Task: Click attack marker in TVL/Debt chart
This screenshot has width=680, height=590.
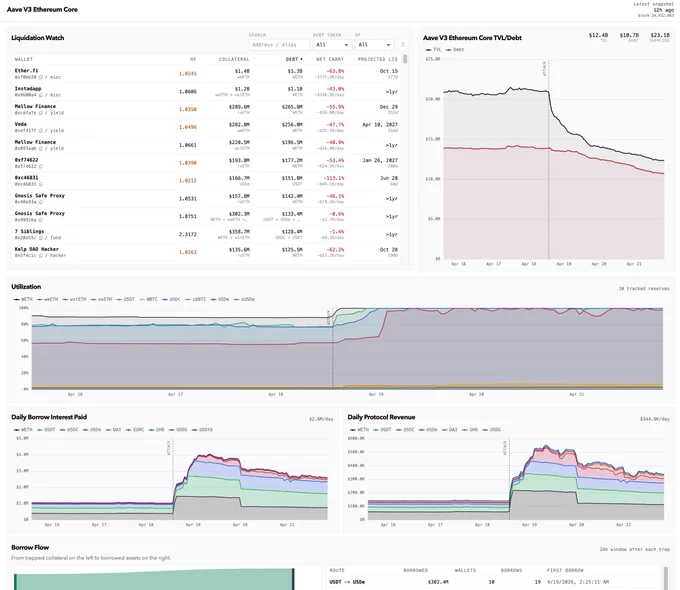Action: (545, 69)
